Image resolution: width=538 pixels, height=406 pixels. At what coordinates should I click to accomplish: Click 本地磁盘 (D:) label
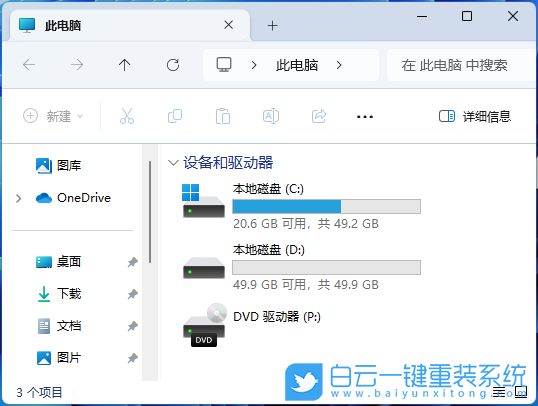(x=269, y=250)
